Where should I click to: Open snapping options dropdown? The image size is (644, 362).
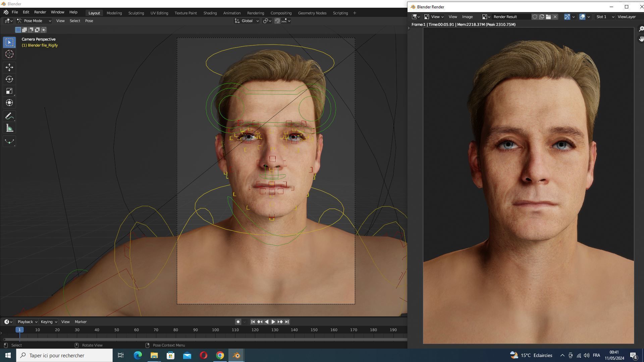click(286, 21)
